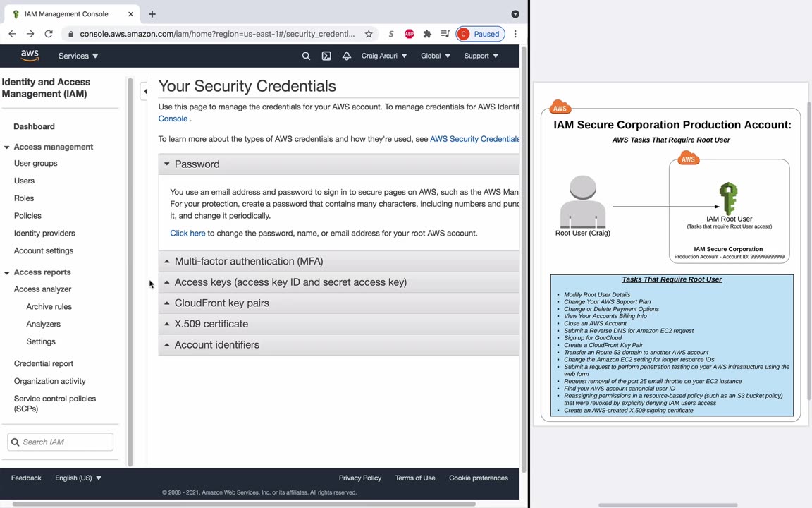Click the ABP adblock extension icon
812x508 pixels.
point(409,34)
